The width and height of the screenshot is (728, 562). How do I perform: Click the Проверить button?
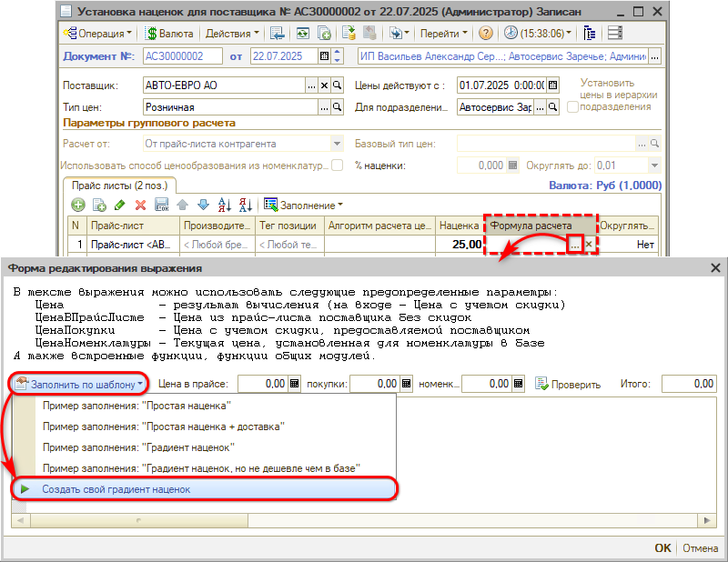coord(568,385)
